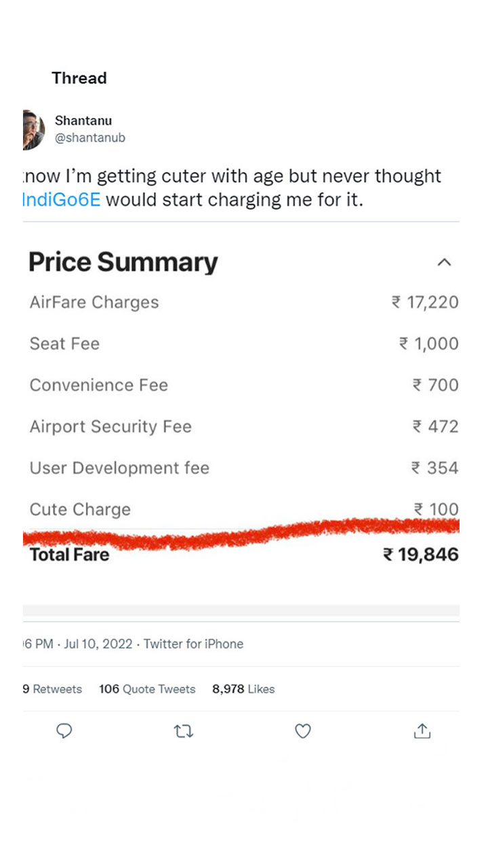The width and height of the screenshot is (488, 868).
Task: Click the Thread header title
Action: click(x=79, y=78)
